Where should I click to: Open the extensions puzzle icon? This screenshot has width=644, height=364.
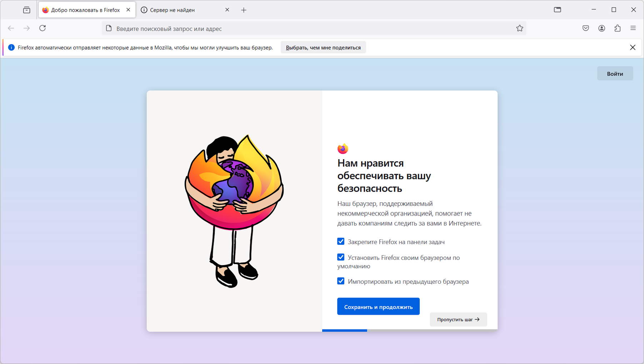[x=618, y=28]
